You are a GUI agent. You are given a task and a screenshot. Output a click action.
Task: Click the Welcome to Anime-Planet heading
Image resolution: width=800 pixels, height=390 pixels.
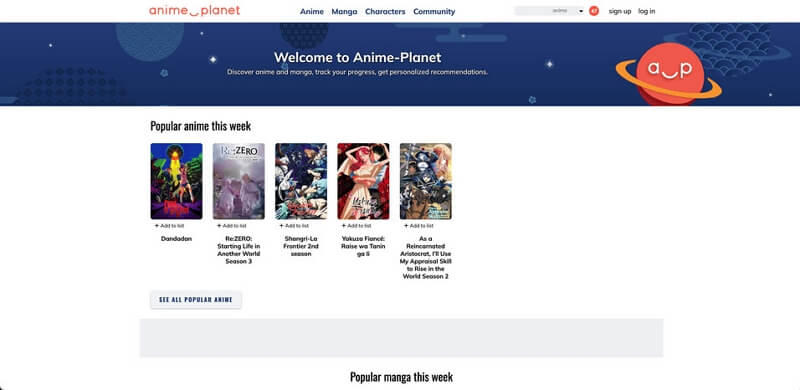358,57
